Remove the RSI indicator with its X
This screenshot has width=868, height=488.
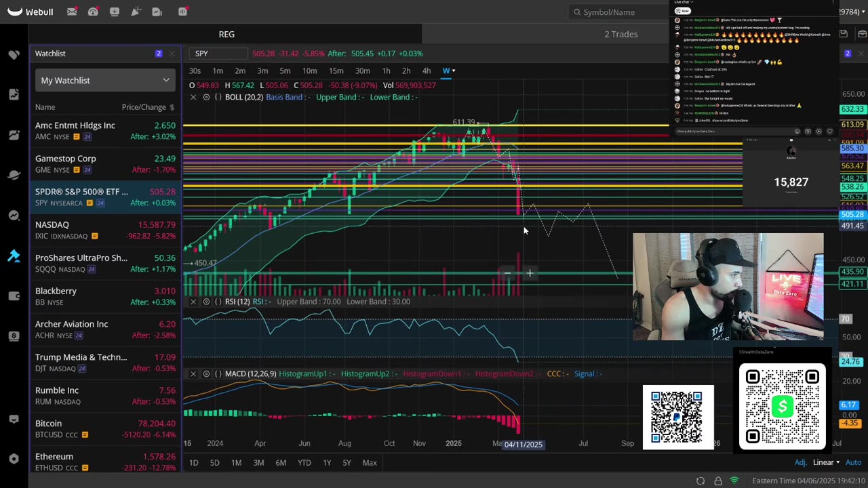coord(193,302)
